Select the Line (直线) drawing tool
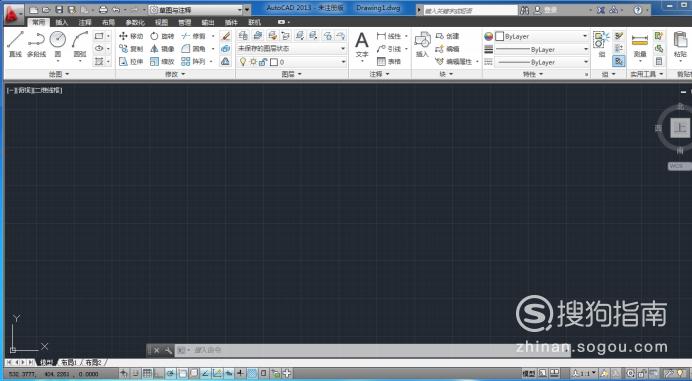The height and width of the screenshot is (381, 692). pyautogui.click(x=15, y=43)
